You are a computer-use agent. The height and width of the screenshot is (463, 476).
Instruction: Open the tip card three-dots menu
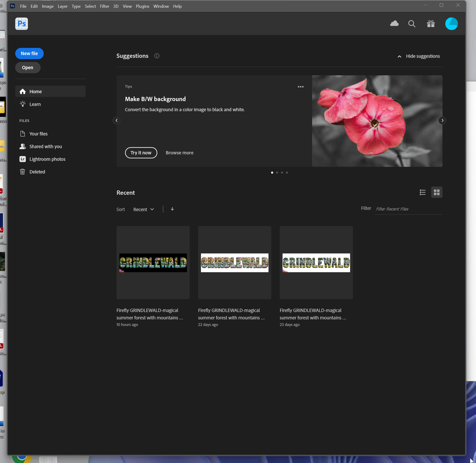[x=301, y=87]
